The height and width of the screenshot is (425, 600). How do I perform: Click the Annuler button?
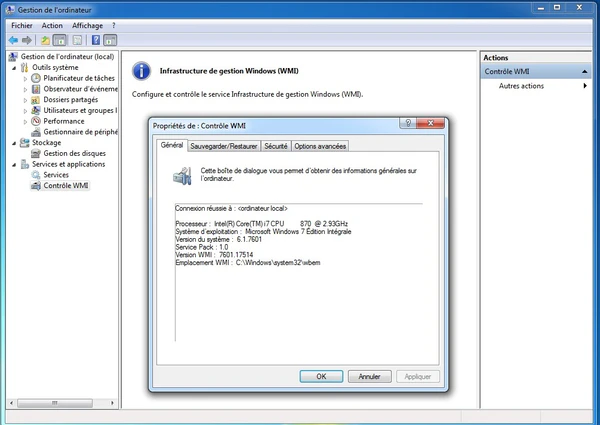click(x=369, y=377)
